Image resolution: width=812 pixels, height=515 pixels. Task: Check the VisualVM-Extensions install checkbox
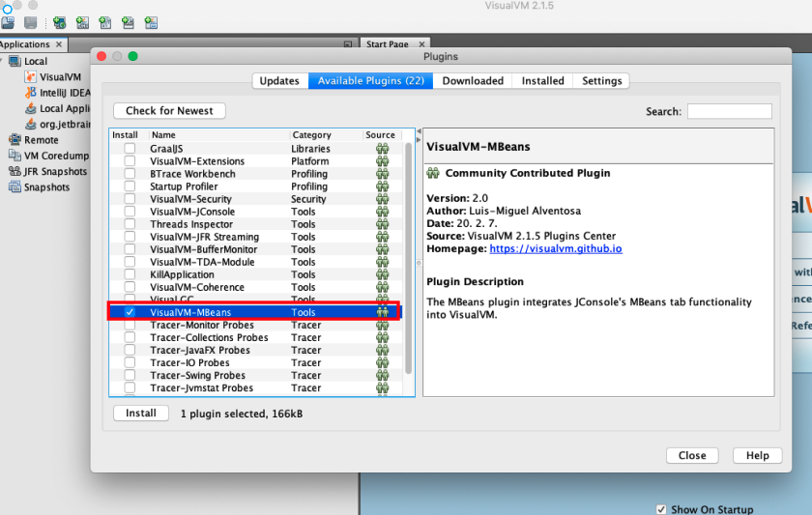(130, 161)
